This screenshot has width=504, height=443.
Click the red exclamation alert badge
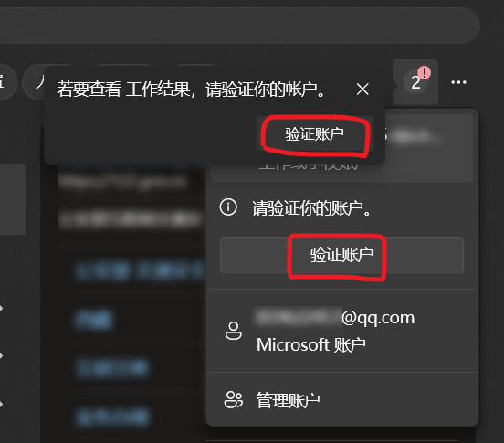425,73
